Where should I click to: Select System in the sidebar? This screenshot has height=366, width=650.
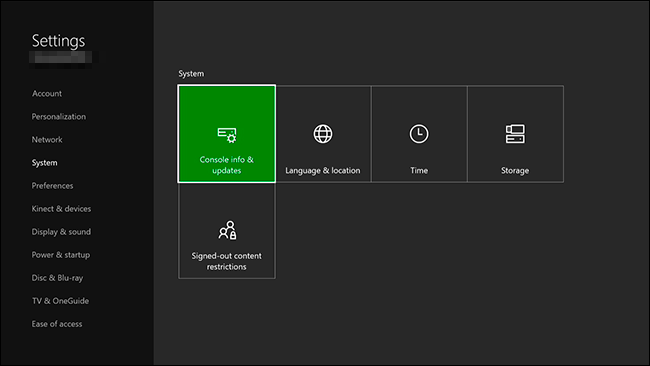45,163
